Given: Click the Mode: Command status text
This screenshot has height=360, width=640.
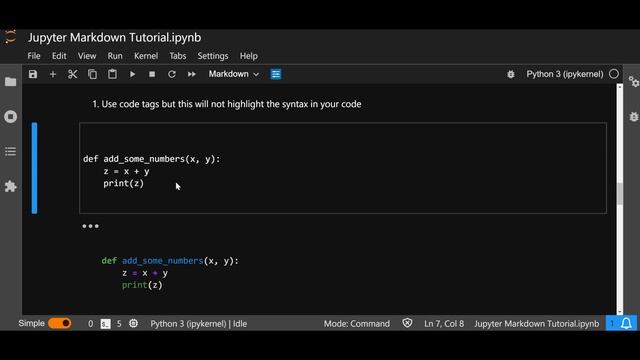Looking at the screenshot, I should pyautogui.click(x=357, y=324).
